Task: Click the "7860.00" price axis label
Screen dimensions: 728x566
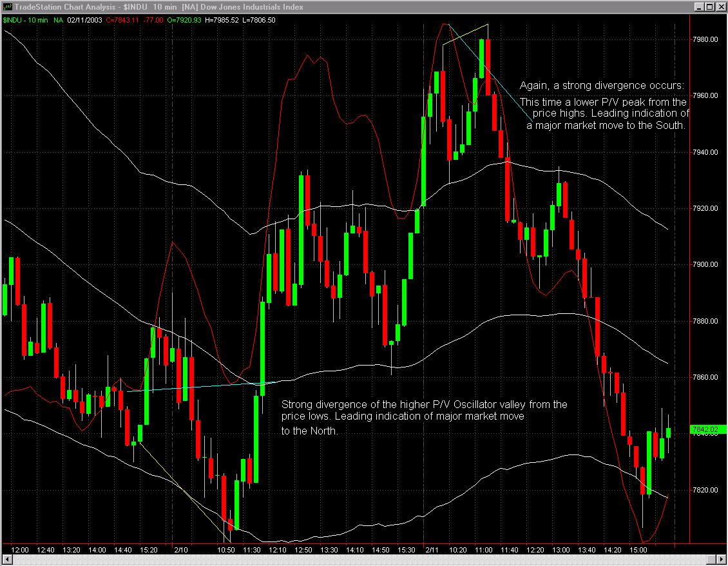Action: (705, 377)
